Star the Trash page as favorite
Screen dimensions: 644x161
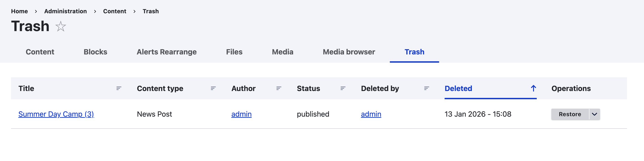61,27
